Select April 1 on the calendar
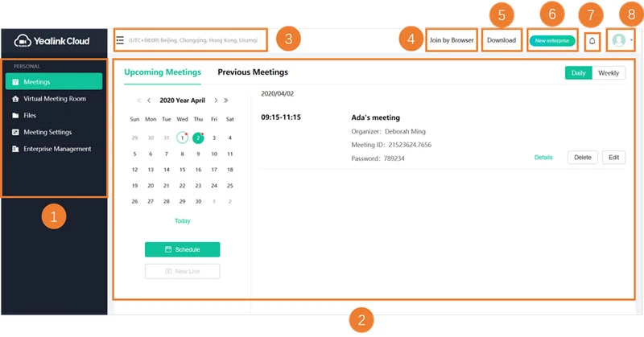The width and height of the screenshot is (644, 337). coord(182,138)
